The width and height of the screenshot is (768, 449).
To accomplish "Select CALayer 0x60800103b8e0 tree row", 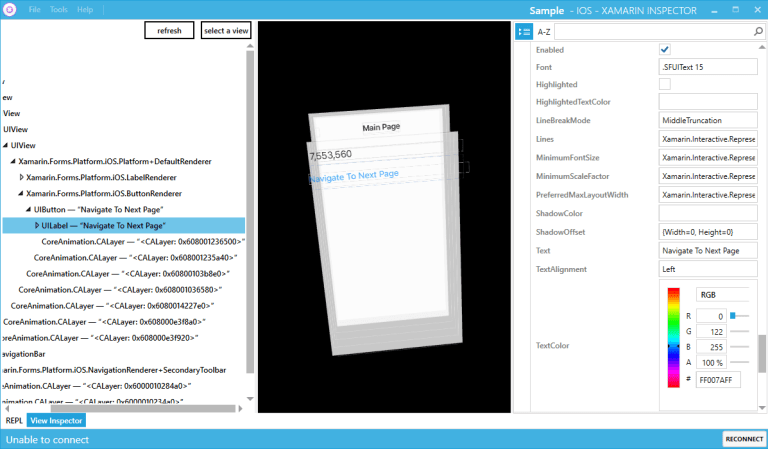I will [128, 274].
